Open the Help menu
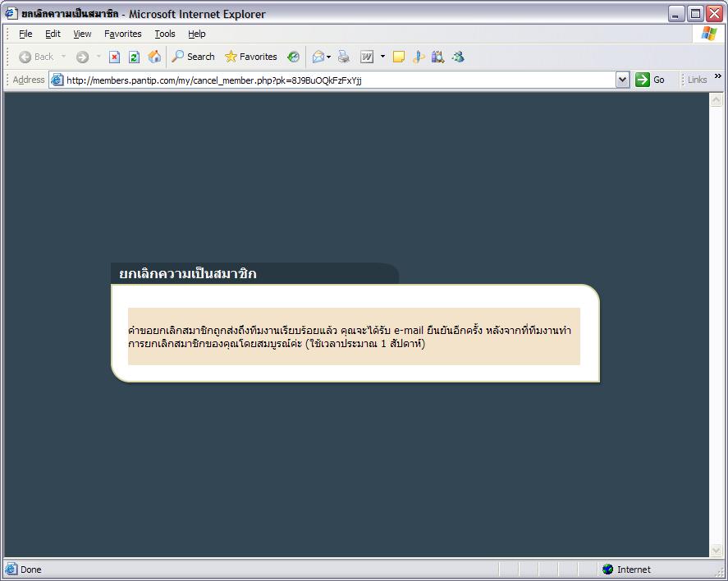This screenshot has height=581, width=728. [196, 34]
